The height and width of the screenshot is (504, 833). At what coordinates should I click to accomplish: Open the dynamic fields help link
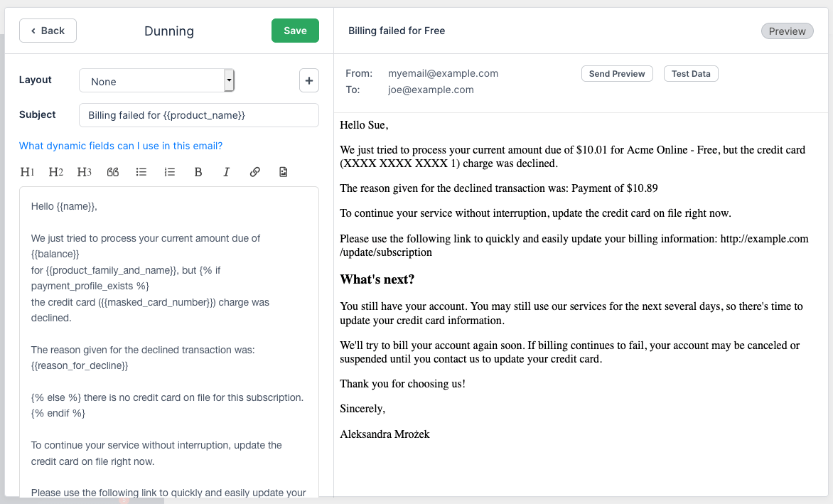pyautogui.click(x=121, y=146)
